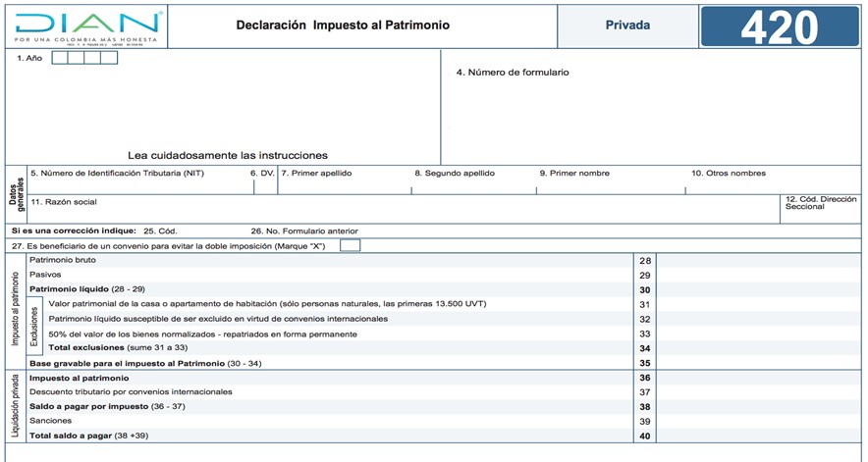Image resolution: width=868 pixels, height=462 pixels.
Task: Click the value field for line 32
Action: (758, 319)
